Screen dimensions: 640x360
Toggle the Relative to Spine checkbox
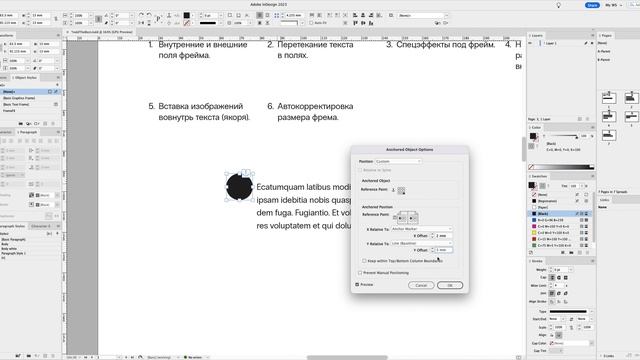[x=360, y=170]
